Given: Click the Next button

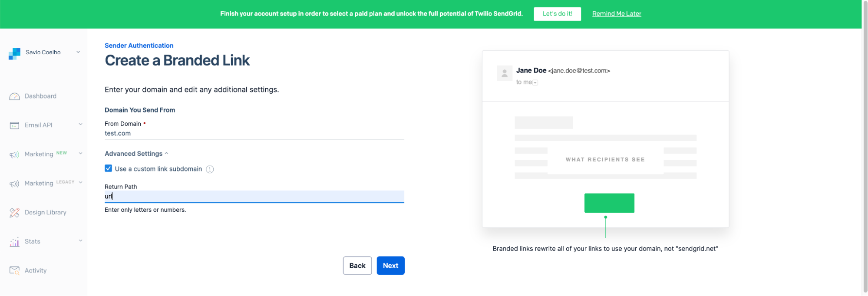Looking at the screenshot, I should click(390, 266).
